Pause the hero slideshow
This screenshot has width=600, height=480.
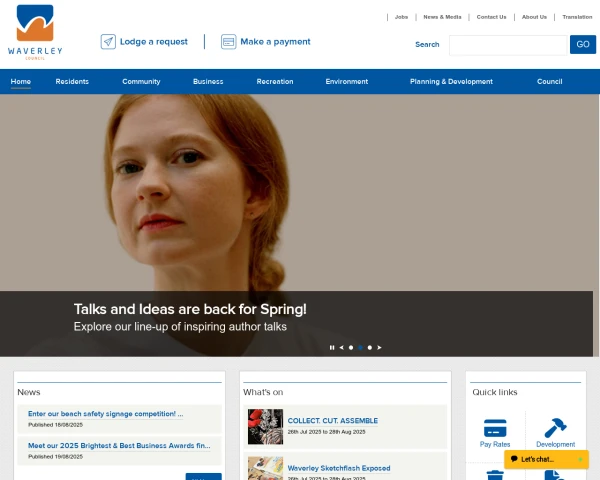[x=332, y=348]
